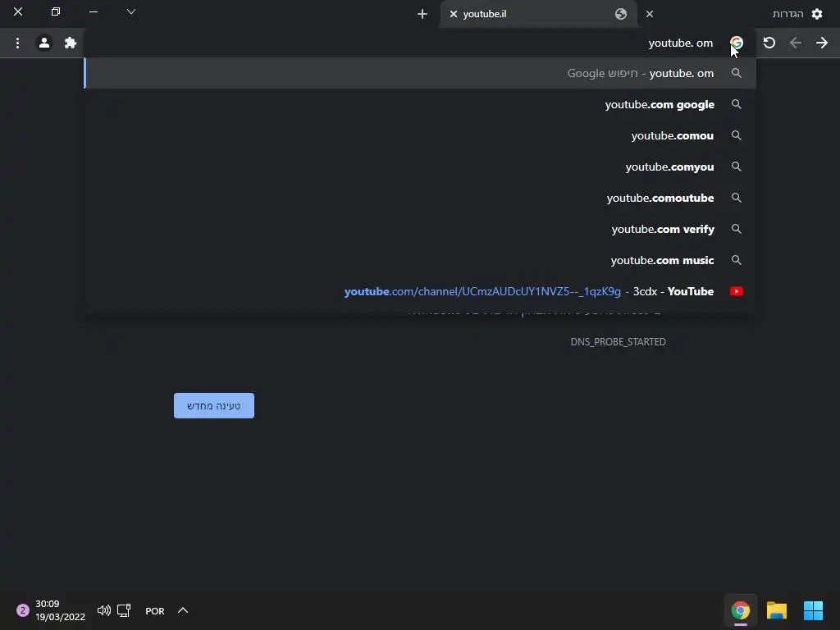Click the POR language indicator
The height and width of the screenshot is (630, 840).
(155, 610)
